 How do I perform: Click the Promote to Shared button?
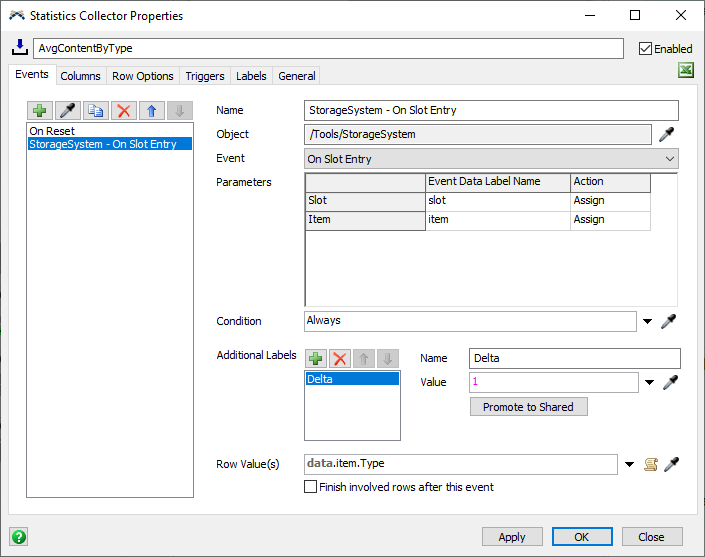pos(528,407)
